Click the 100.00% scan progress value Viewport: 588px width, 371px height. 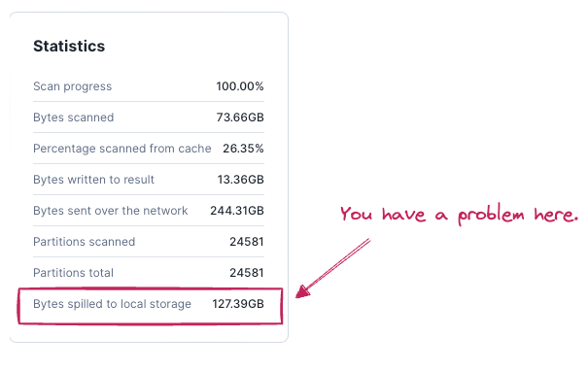tap(240, 86)
